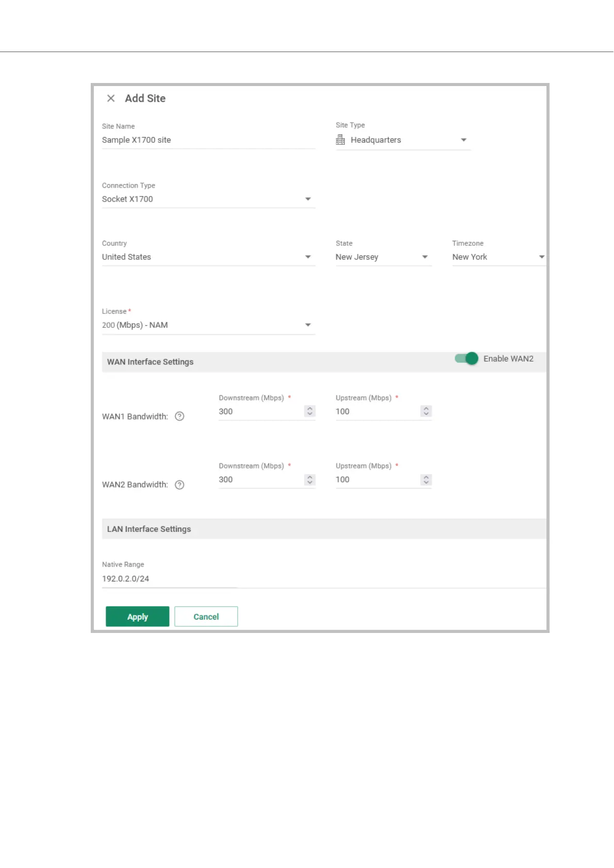Image resolution: width=614 pixels, height=868 pixels.
Task: Adjust WAN2 Downstream stepper arrows
Action: tap(310, 480)
